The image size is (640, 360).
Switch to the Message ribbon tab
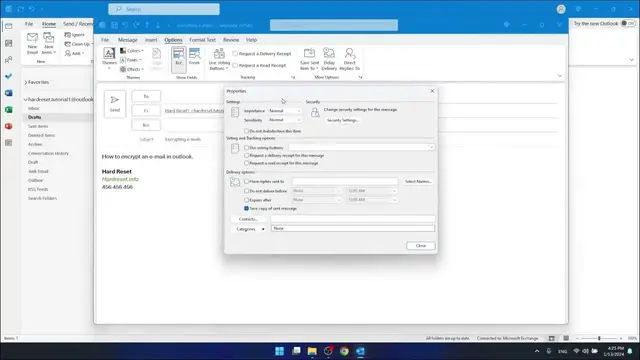click(128, 40)
